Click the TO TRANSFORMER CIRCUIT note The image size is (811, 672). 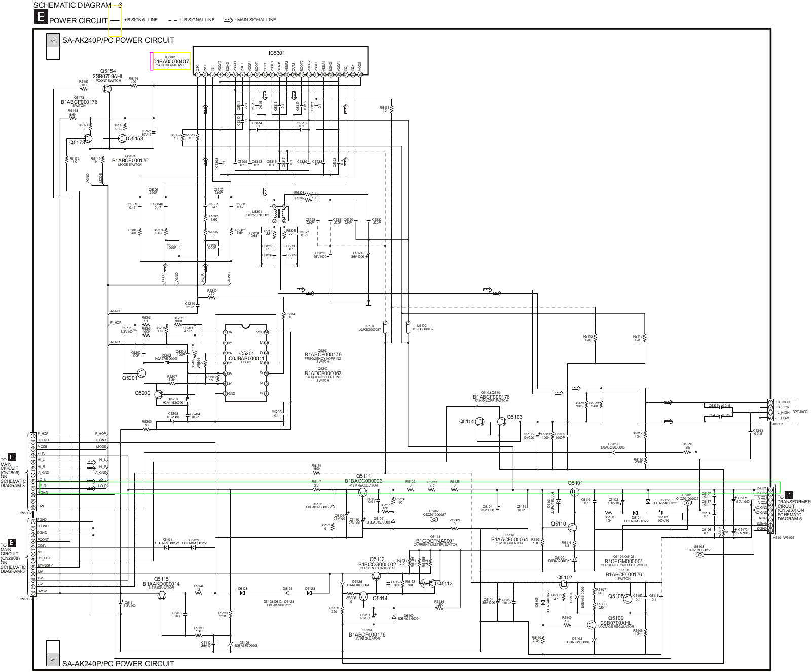793,508
